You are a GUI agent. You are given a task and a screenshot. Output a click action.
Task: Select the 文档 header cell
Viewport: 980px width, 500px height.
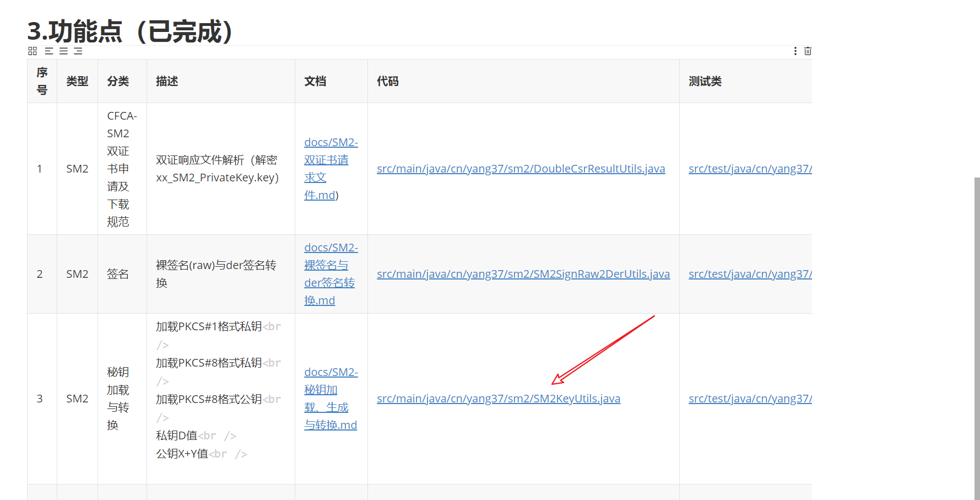331,81
